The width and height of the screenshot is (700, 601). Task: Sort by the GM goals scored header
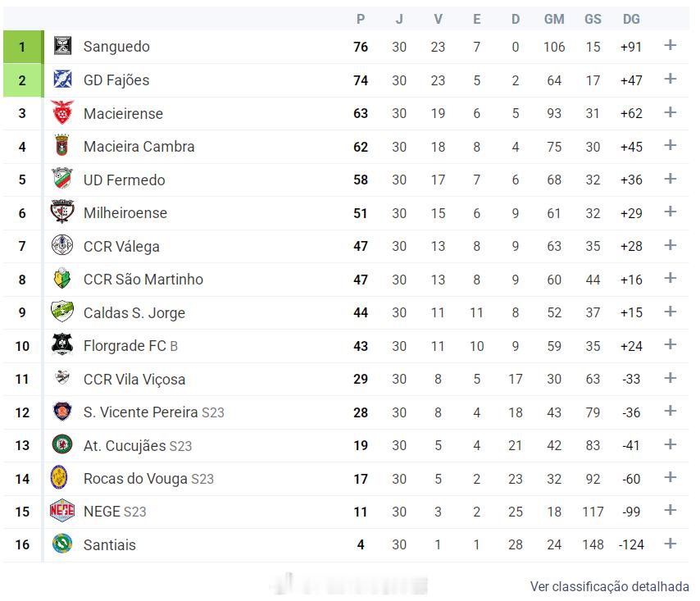[554, 19]
